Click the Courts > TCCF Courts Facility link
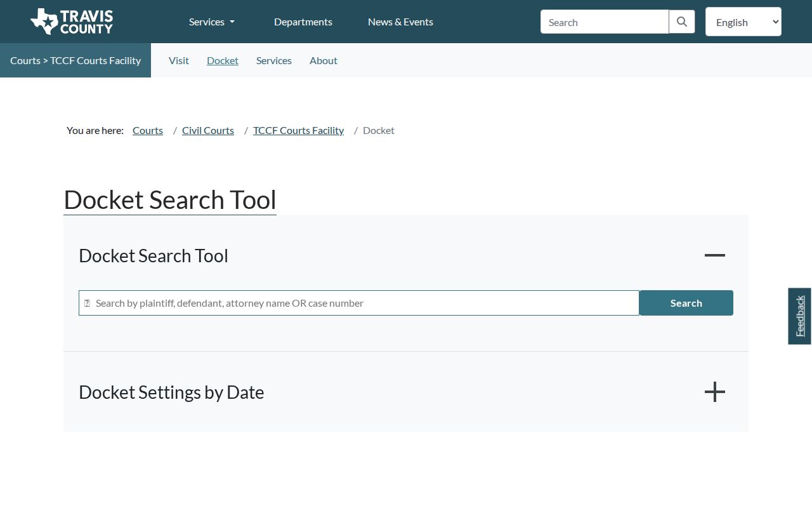 tap(75, 60)
